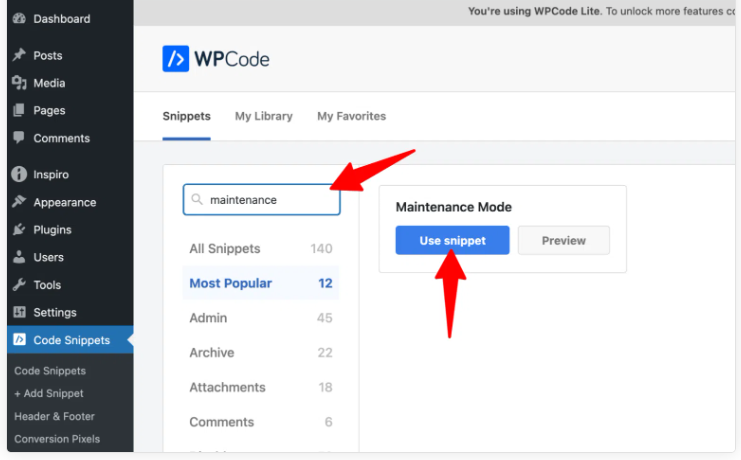Click the Appearance paintbrush icon
741x460 pixels.
coord(19,202)
